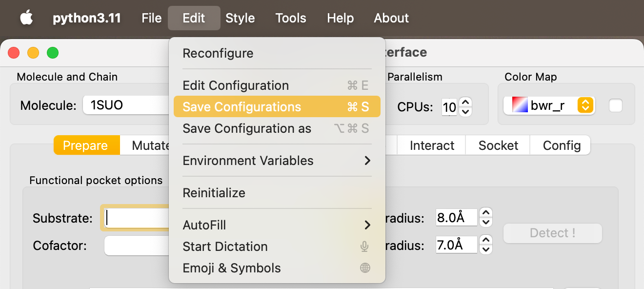644x289 pixels.
Task: Minimize the window with yellow button
Action: [x=33, y=53]
